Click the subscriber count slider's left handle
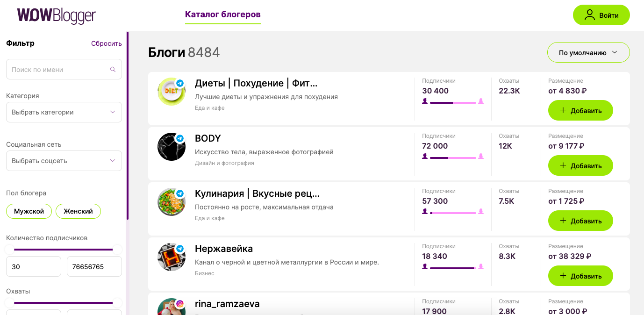 (9, 250)
